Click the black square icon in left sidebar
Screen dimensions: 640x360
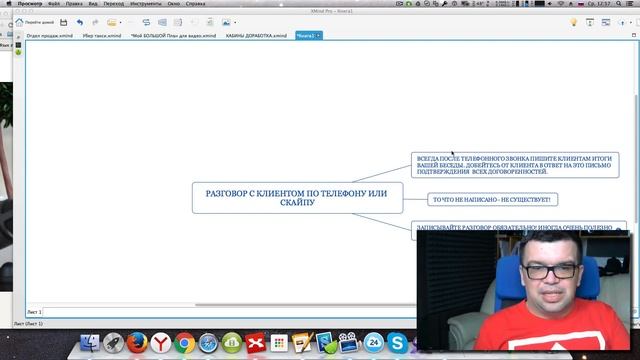click(x=18, y=45)
